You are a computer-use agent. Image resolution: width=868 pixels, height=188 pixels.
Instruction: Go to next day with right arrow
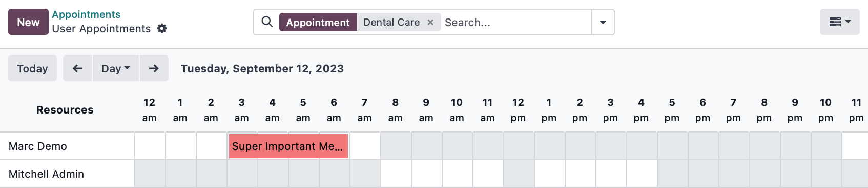point(154,68)
